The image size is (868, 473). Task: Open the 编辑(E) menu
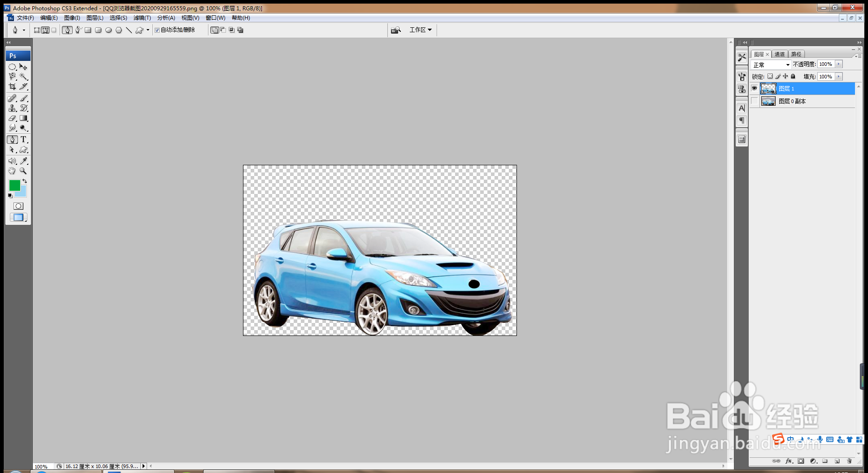[x=49, y=18]
